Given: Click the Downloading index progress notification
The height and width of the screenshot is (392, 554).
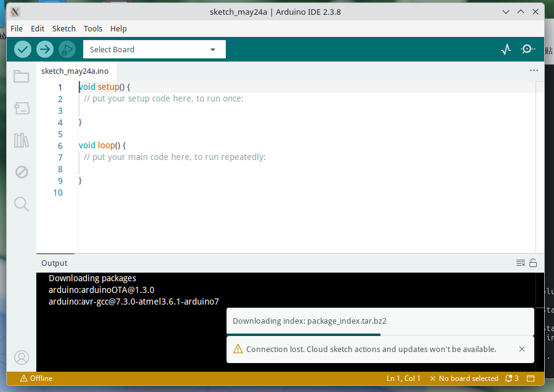Looking at the screenshot, I should point(380,321).
